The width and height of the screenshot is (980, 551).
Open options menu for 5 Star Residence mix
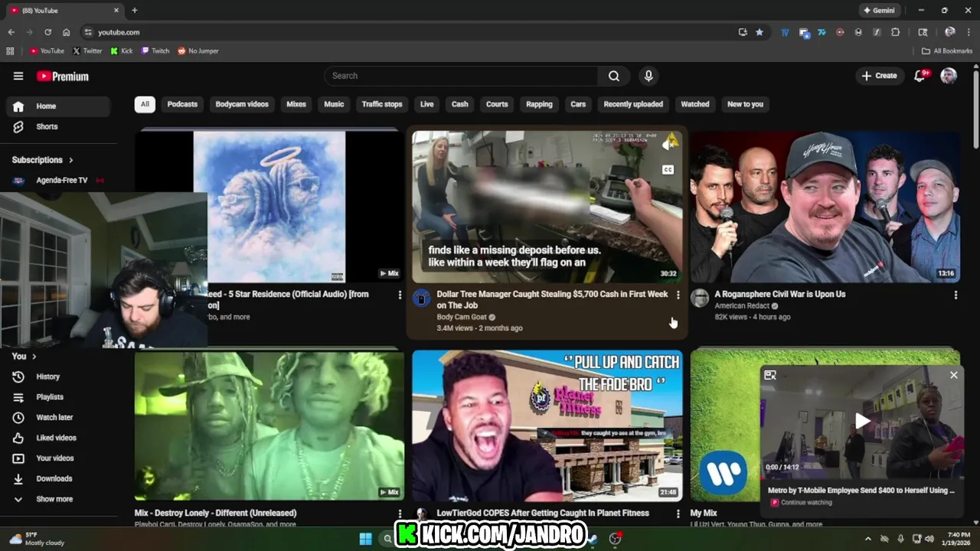click(400, 295)
